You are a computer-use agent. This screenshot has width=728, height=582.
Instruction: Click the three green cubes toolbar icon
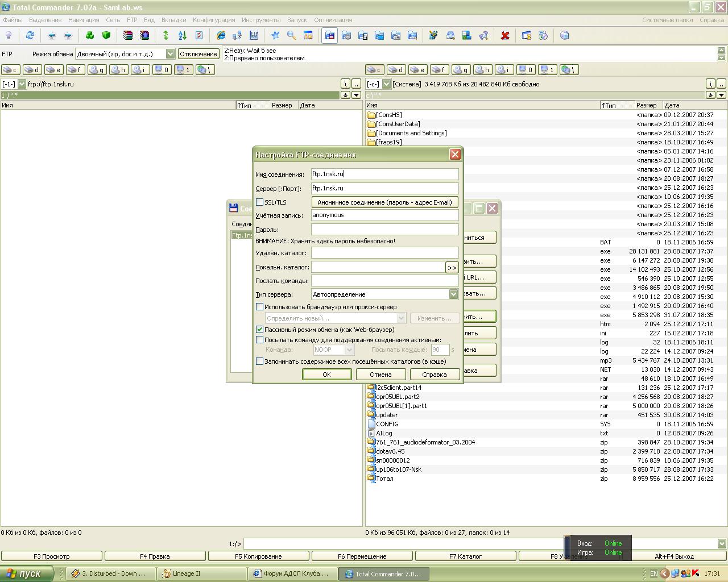90,35
